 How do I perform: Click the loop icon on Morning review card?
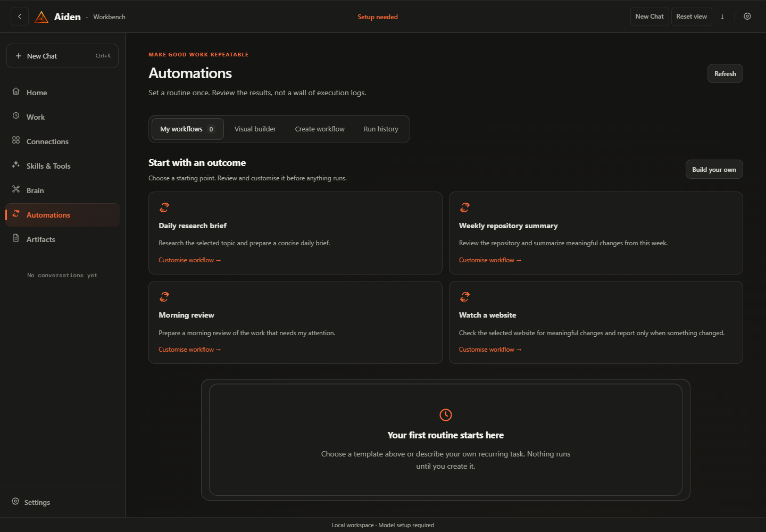(164, 297)
